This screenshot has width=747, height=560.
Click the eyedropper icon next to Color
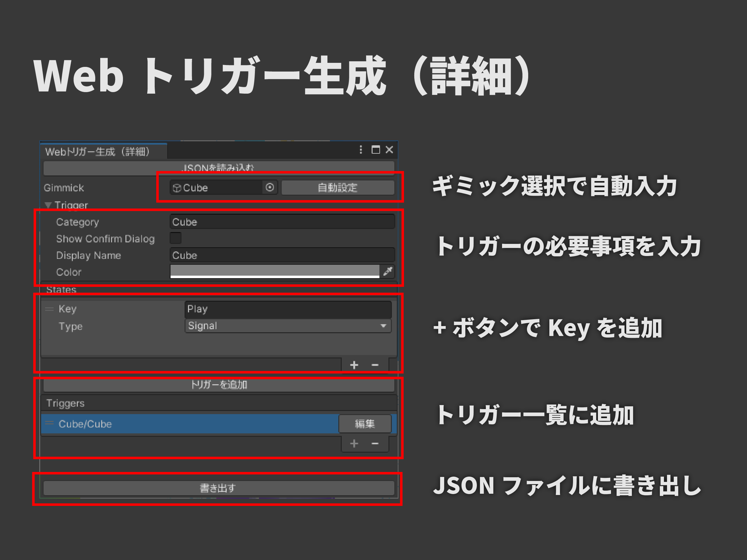coord(388,271)
